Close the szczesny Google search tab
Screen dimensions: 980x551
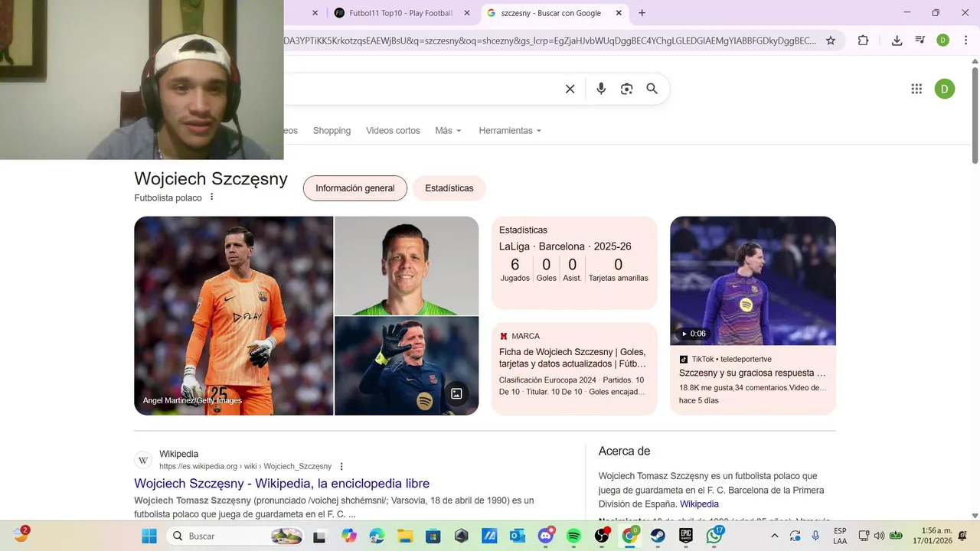click(x=619, y=13)
